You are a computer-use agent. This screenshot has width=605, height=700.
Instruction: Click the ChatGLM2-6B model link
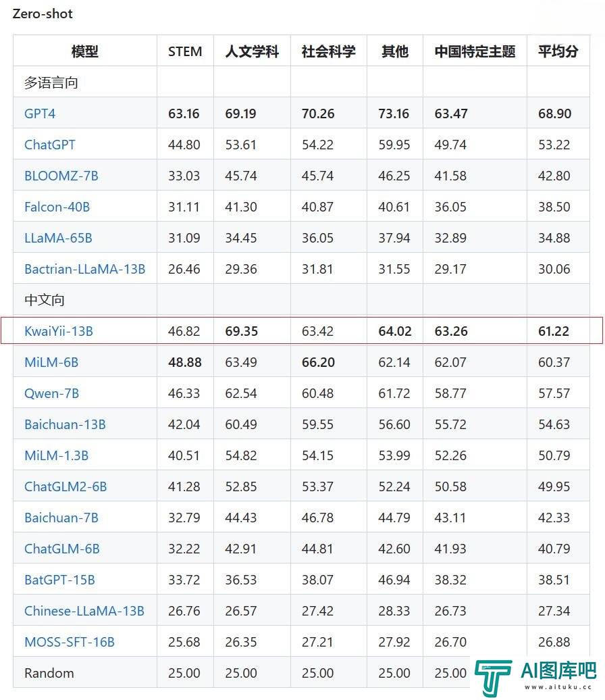65,486
